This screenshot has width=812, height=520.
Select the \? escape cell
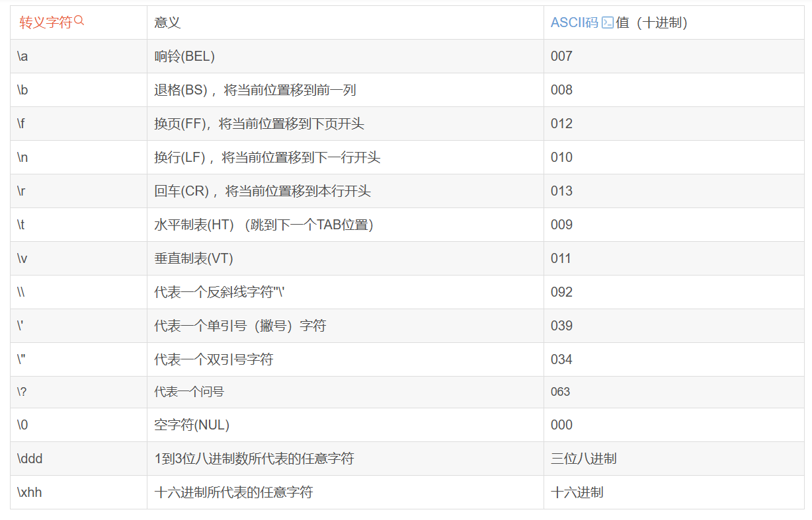tap(79, 392)
